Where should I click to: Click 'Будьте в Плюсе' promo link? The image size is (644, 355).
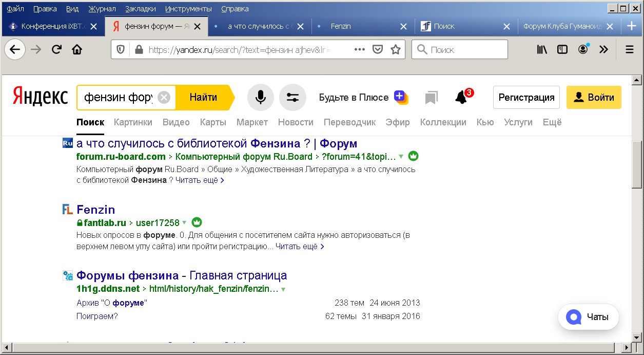pos(363,97)
